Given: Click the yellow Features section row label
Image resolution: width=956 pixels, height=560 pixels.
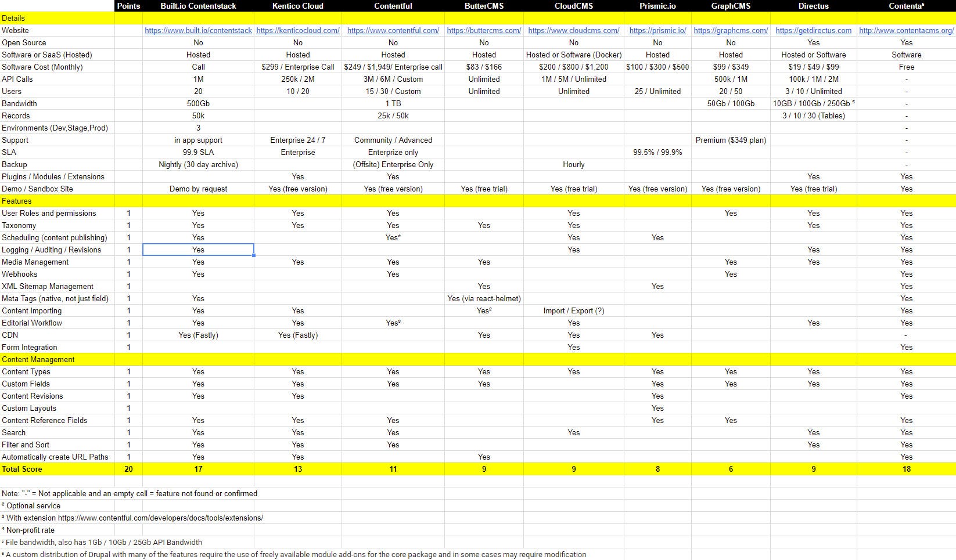Looking at the screenshot, I should (x=17, y=201).
